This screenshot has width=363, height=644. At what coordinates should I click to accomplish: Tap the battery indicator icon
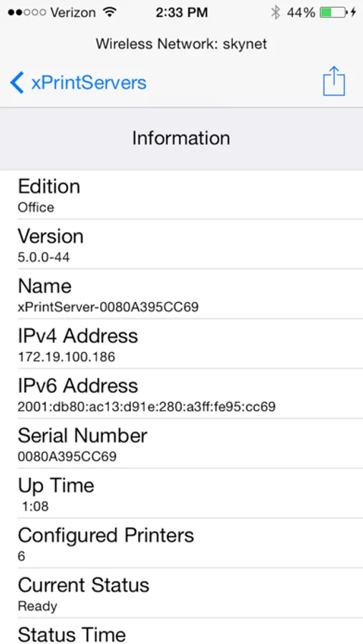pyautogui.click(x=334, y=13)
